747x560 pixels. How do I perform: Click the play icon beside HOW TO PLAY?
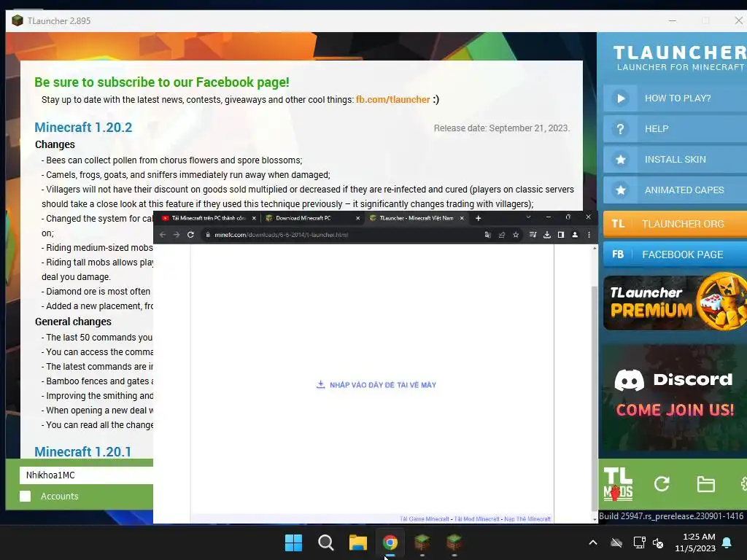point(620,98)
